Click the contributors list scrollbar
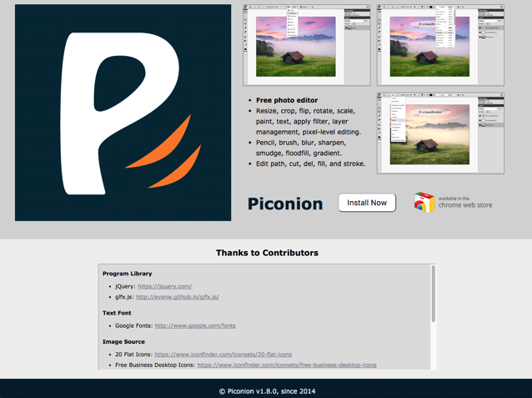Screen dimensions: 532x398 434,294
